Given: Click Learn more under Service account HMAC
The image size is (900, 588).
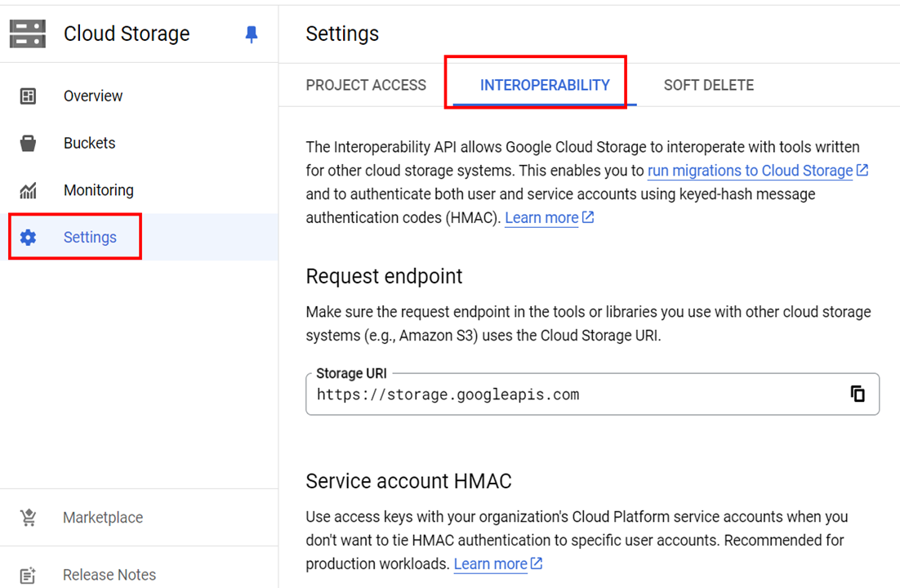Looking at the screenshot, I should [490, 563].
